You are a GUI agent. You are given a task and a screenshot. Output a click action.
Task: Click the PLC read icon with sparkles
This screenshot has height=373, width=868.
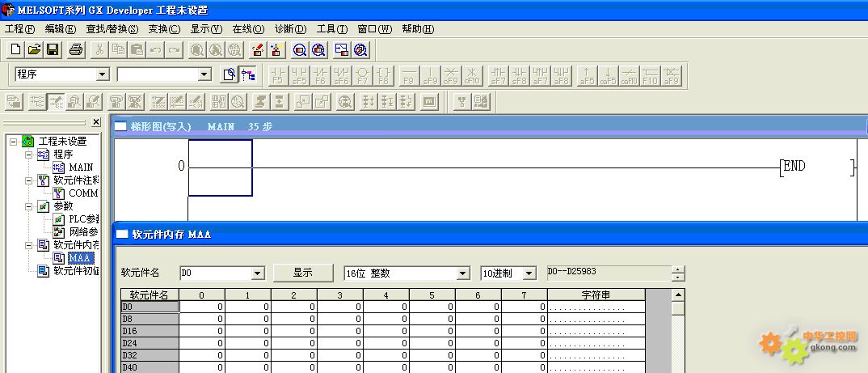click(276, 50)
